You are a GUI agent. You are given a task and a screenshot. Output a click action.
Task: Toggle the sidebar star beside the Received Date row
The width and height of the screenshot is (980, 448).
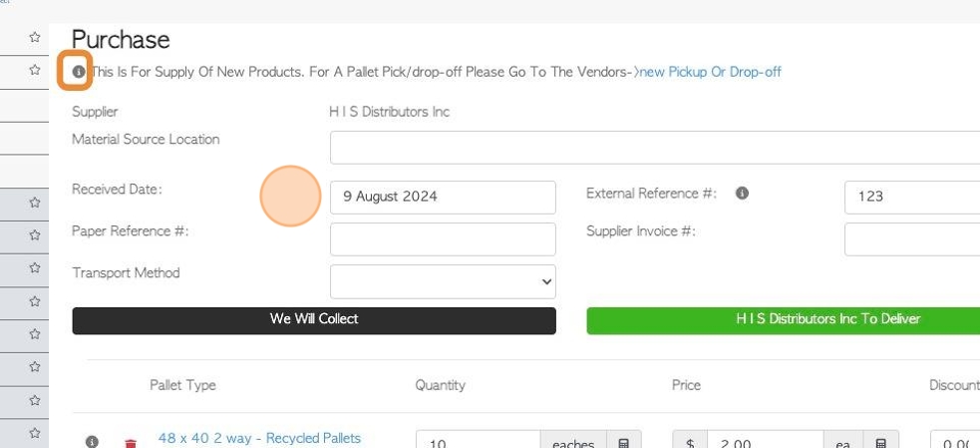point(34,203)
